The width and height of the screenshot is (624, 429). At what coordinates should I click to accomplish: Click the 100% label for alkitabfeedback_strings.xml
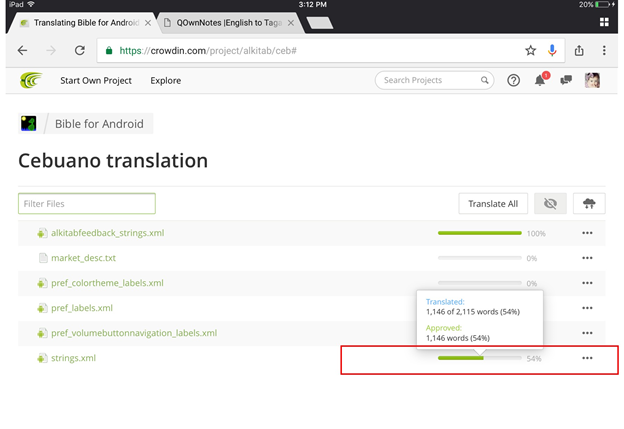click(x=536, y=234)
